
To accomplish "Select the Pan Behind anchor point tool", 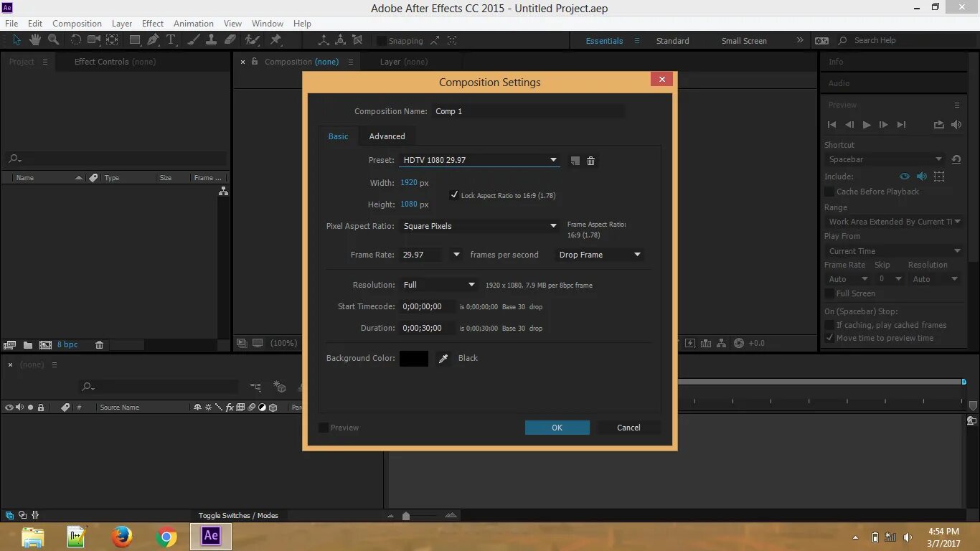I will (x=113, y=40).
